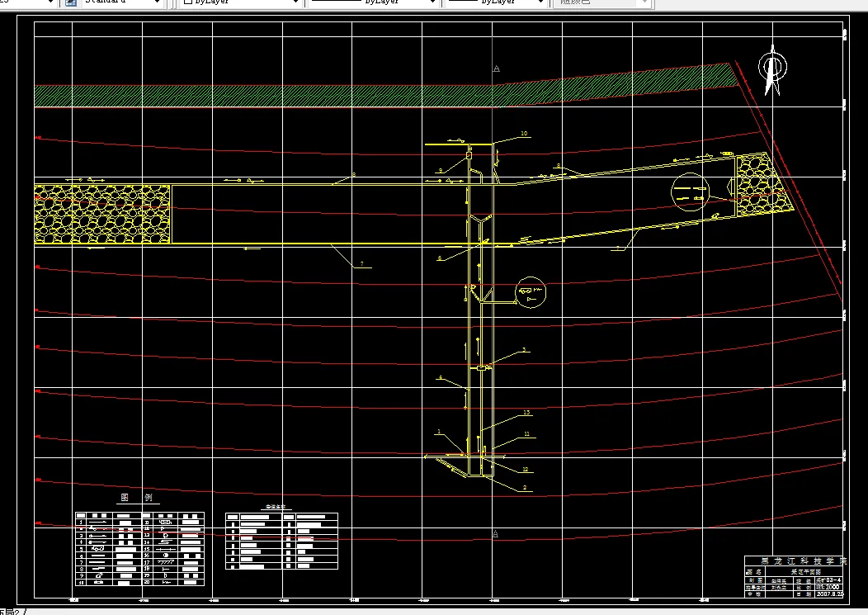Select callout label 2

(x=525, y=488)
